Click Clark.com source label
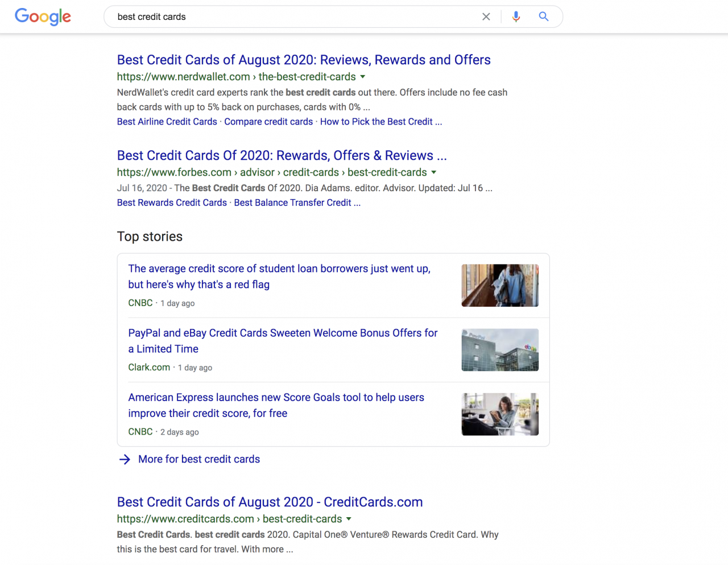This screenshot has height=565, width=728. pyautogui.click(x=149, y=368)
